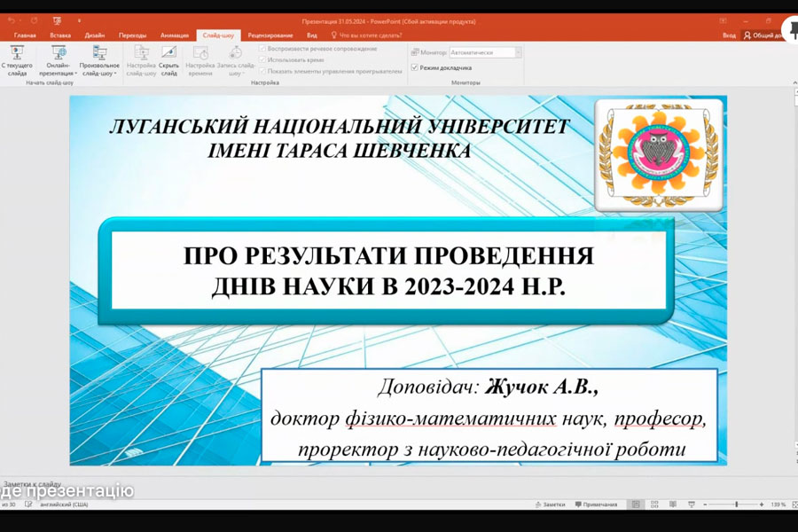Image resolution: width=798 pixels, height=532 pixels.
Task: Select university owl logo image on slide
Action: [x=659, y=155]
